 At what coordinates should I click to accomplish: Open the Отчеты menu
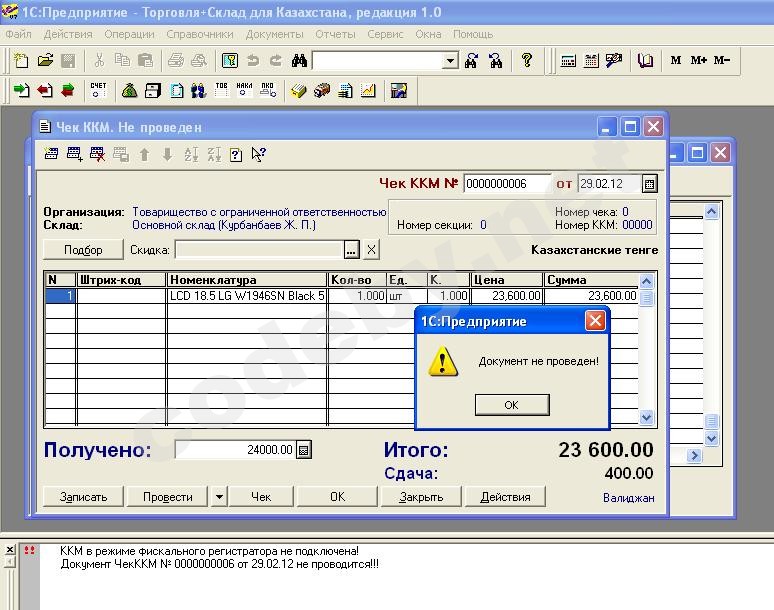(x=335, y=34)
